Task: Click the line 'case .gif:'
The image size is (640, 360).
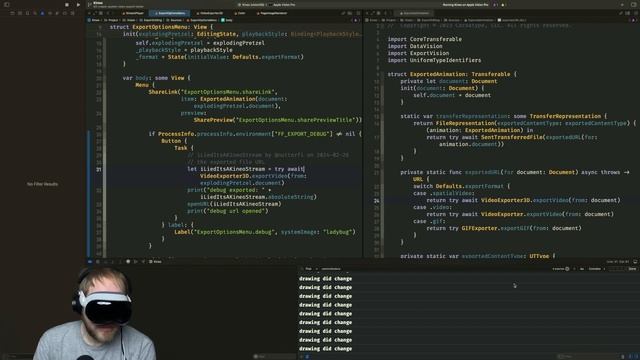Action: pos(429,221)
